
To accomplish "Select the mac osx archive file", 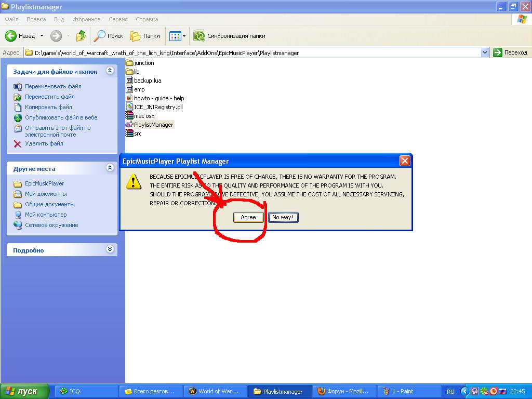I will pos(143,116).
